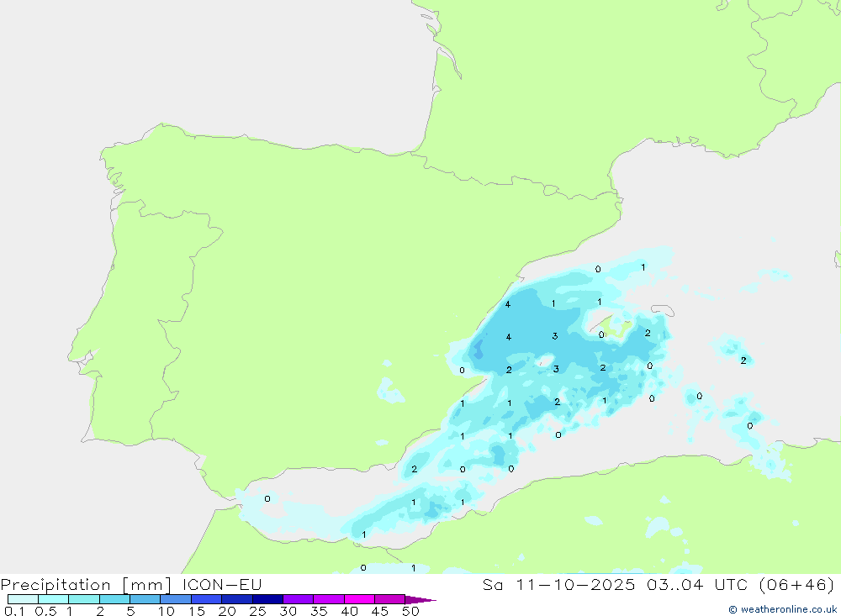This screenshot has width=841, height=616.
Task: Click the legend value label '35'
Action: click(x=319, y=611)
